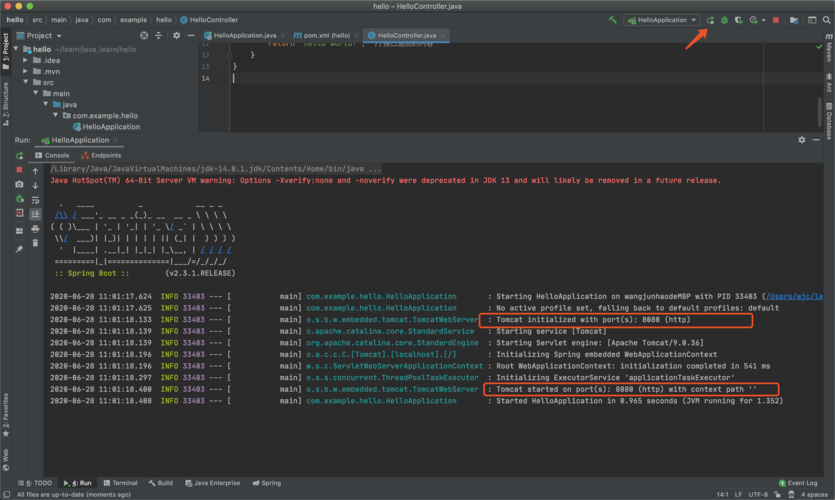Collapse the hello root project node
Screen dimensions: 835x500
point(16,49)
